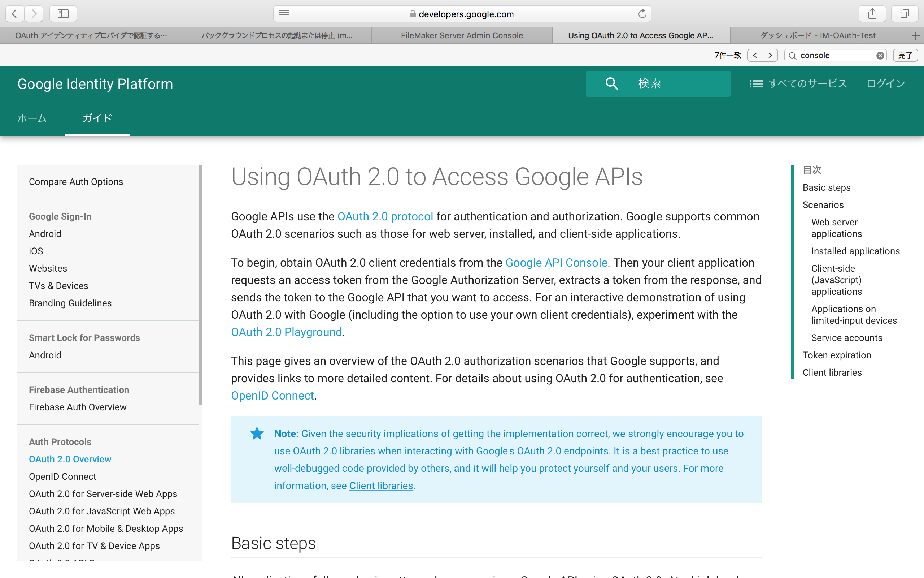Clear the find field text
924x578 pixels.
click(880, 56)
